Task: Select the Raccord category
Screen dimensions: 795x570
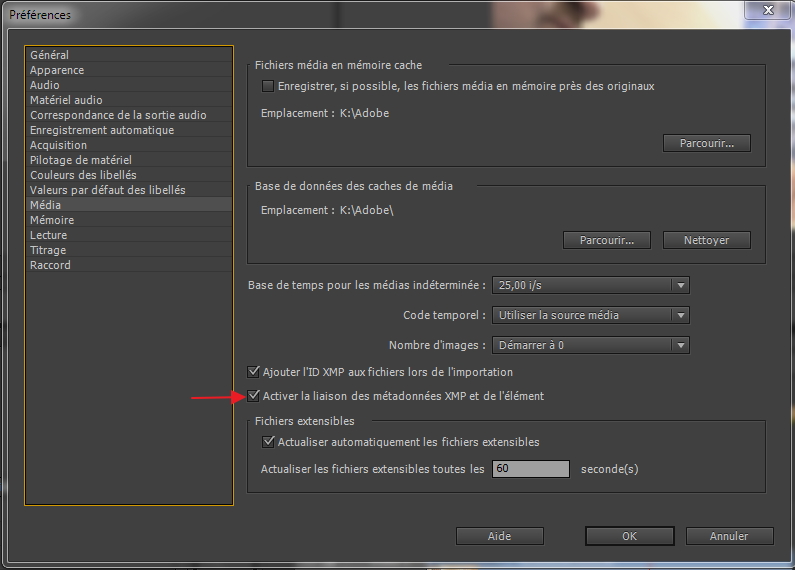Action: 129,265
